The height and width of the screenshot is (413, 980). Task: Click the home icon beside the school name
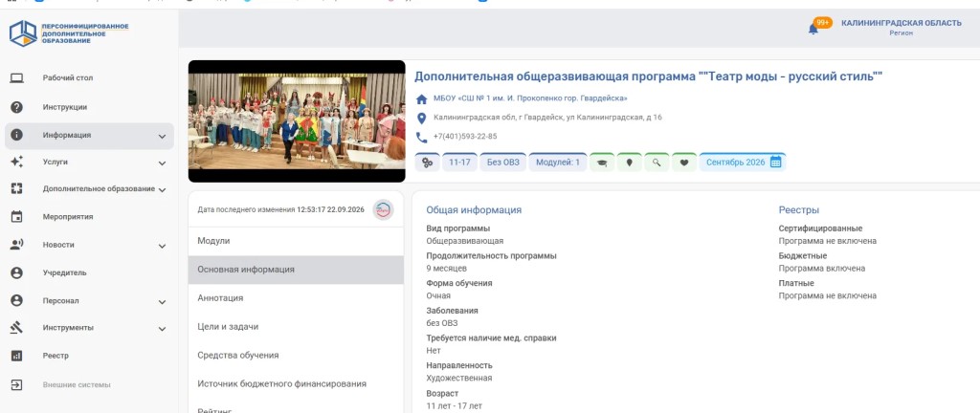[422, 98]
